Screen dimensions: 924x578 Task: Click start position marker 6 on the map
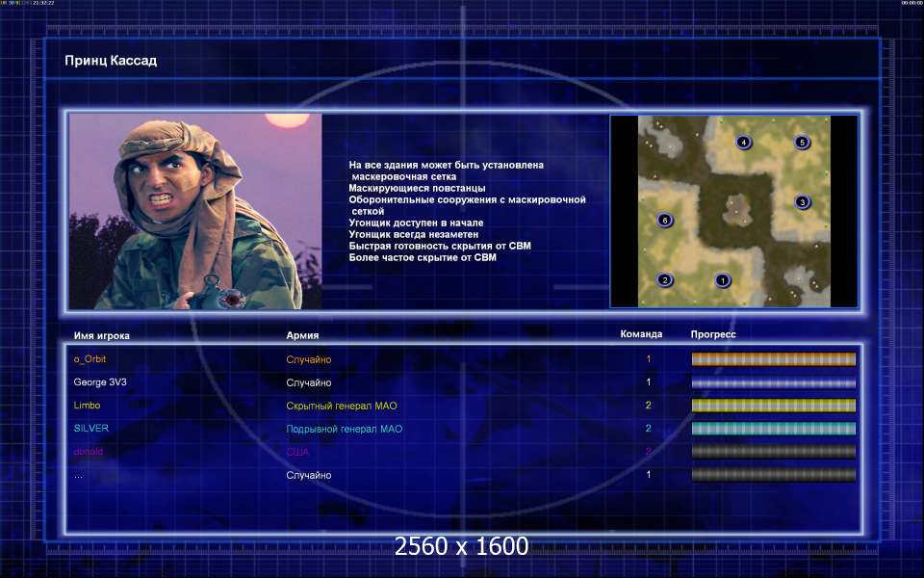coord(665,221)
